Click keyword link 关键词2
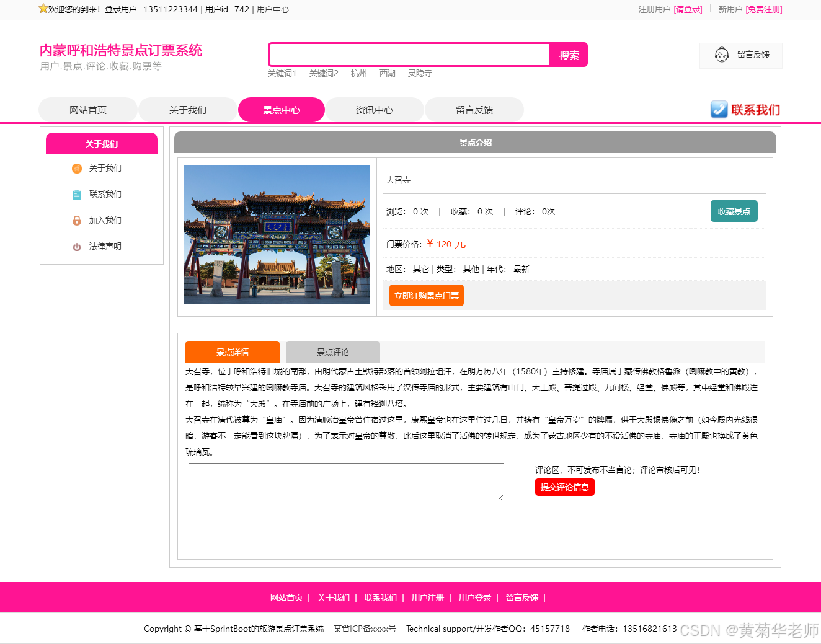 point(324,73)
